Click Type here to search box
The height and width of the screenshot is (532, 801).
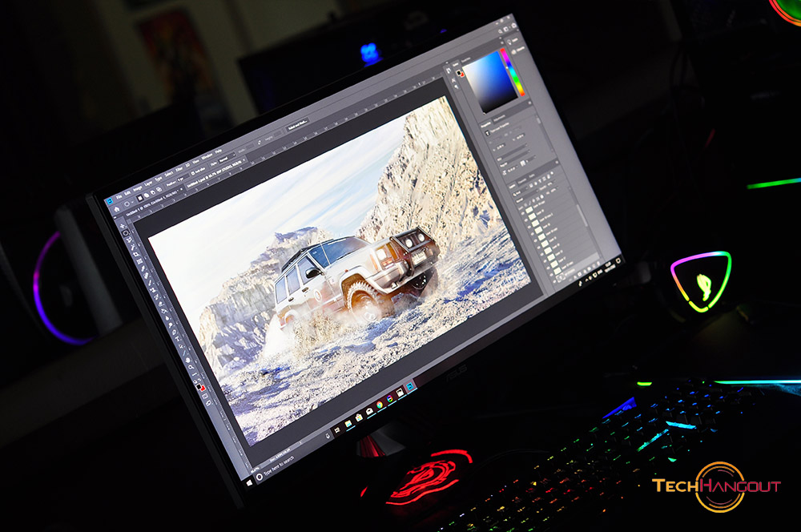294,457
